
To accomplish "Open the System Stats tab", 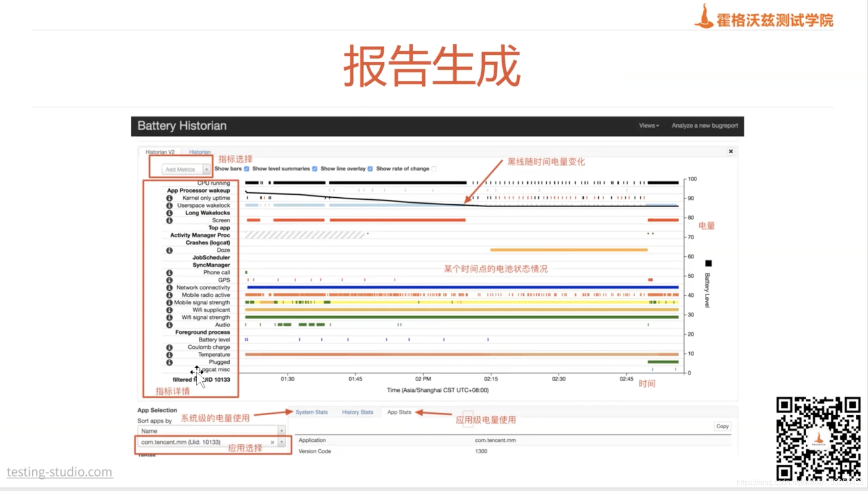I will pos(311,412).
